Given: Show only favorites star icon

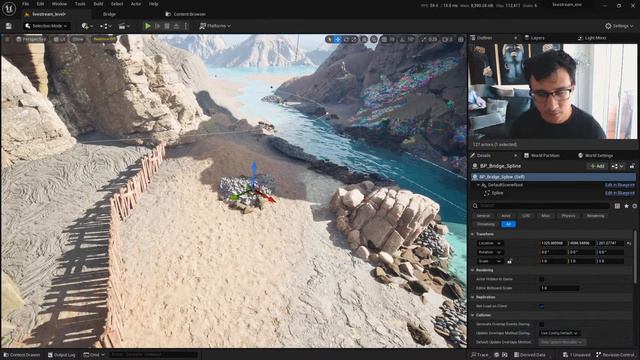Looking at the screenshot, I should click(626, 206).
